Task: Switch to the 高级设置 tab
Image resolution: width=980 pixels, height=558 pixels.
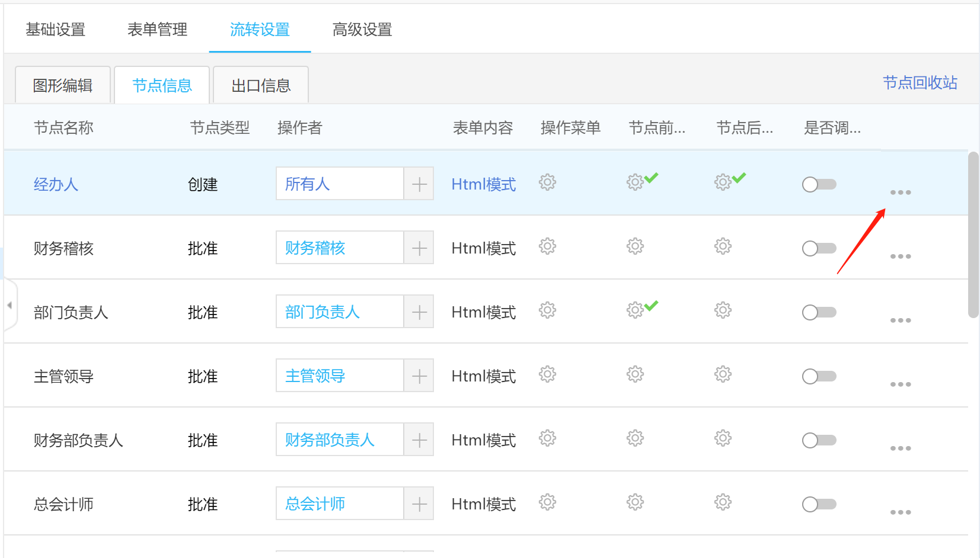Action: tap(362, 30)
